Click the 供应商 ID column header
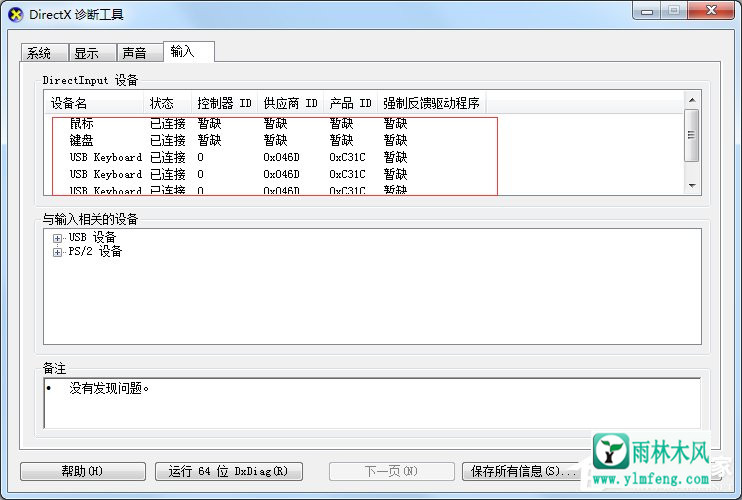The height and width of the screenshot is (500, 742). (x=291, y=103)
